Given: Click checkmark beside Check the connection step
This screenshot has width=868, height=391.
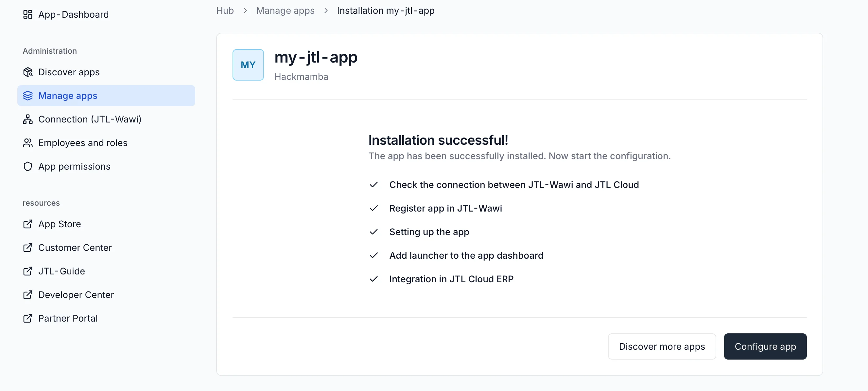Looking at the screenshot, I should click(x=374, y=185).
